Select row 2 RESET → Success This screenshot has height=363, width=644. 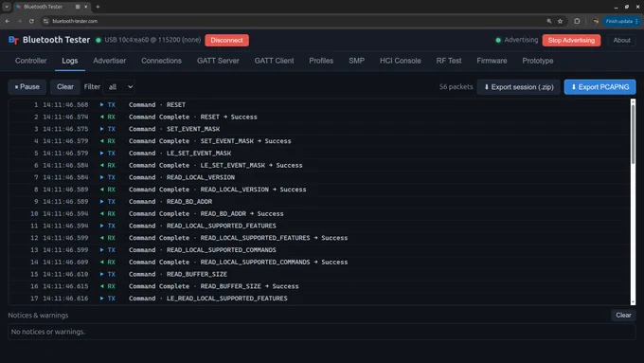click(319, 118)
